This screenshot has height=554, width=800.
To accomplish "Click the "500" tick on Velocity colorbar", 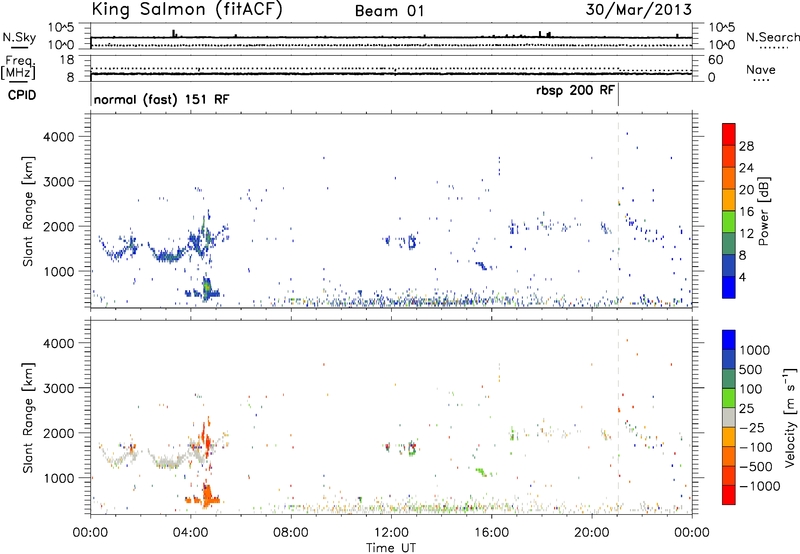I will point(751,369).
